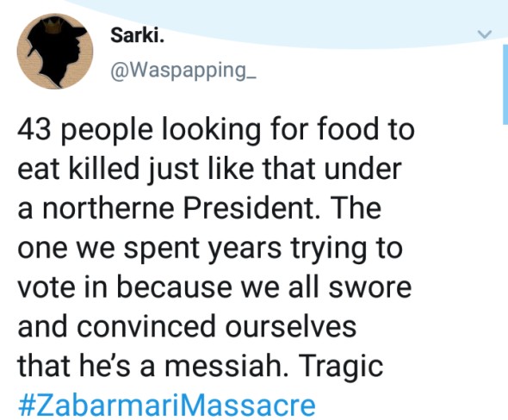508x420 pixels.
Task: Click the word 'northerne' in the tweet
Action: [108, 208]
